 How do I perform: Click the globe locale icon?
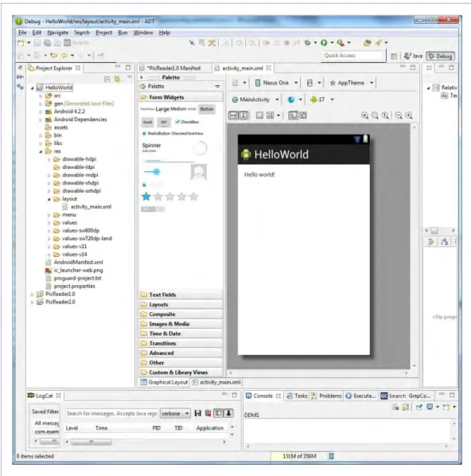pos(291,99)
